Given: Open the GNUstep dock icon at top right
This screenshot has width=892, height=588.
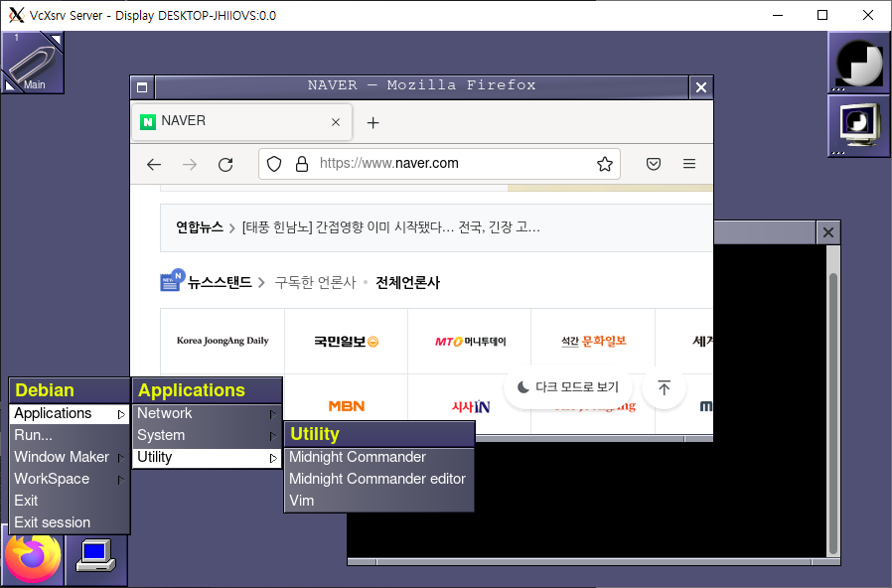Looking at the screenshot, I should pos(858,63).
